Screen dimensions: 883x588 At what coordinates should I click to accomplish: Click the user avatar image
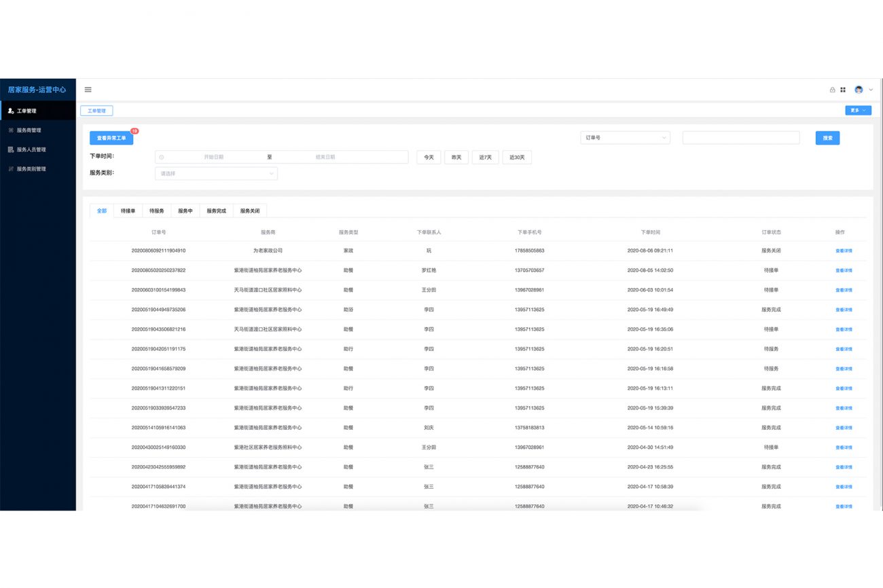click(x=859, y=90)
